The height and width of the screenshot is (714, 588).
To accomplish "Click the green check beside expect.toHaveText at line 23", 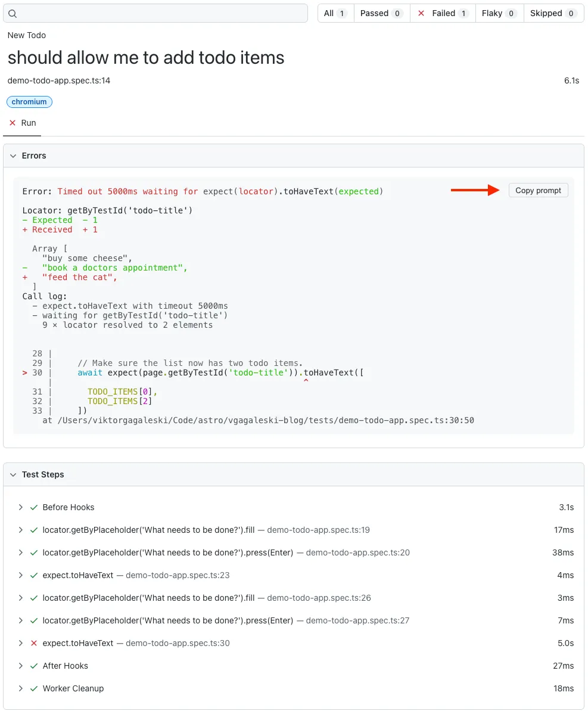I will click(33, 575).
